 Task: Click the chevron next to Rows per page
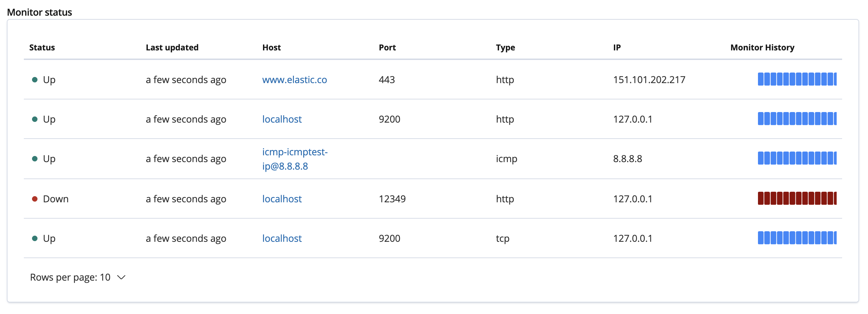121,277
